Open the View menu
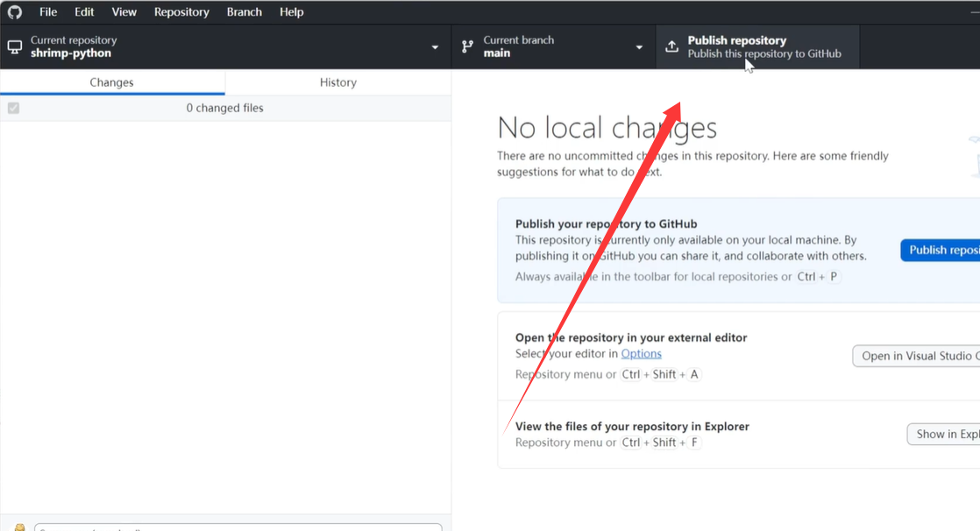This screenshot has width=980, height=531. pos(124,12)
